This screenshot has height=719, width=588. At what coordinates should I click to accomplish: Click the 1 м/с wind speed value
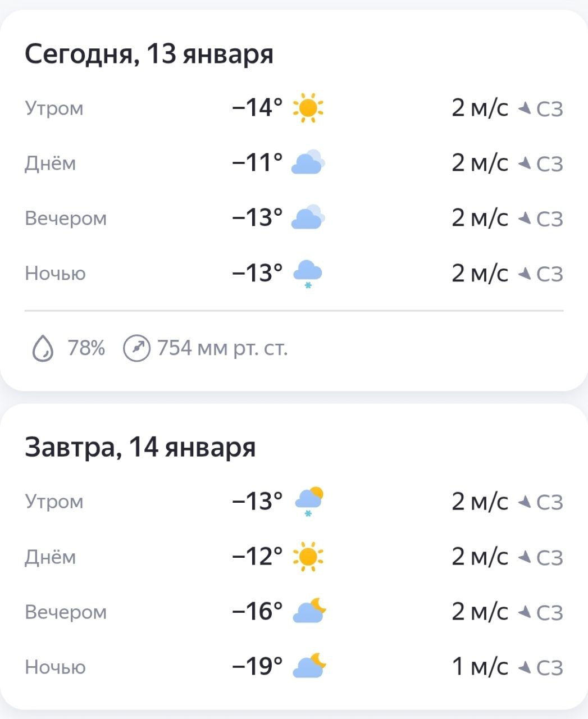[x=480, y=667]
